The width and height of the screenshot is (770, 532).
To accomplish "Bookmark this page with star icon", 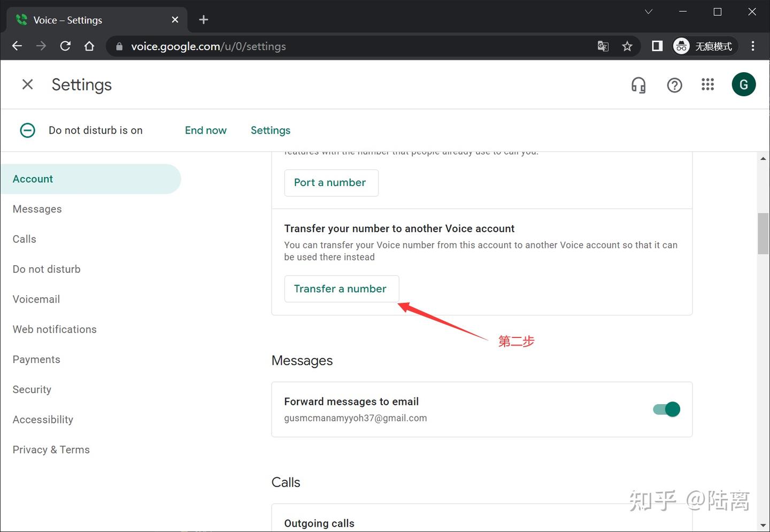I will 627,47.
